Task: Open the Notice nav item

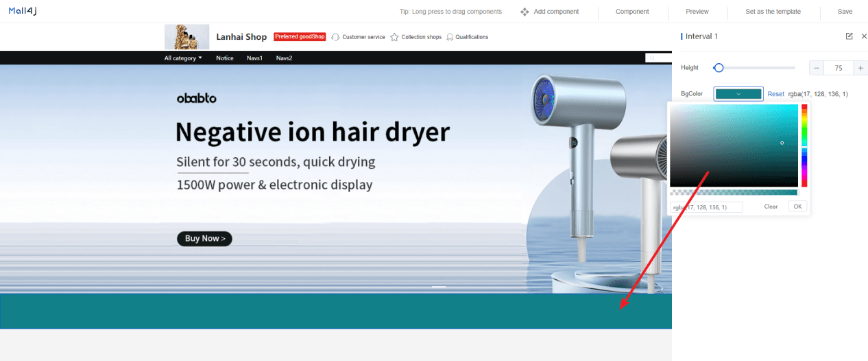Action: pyautogui.click(x=225, y=58)
